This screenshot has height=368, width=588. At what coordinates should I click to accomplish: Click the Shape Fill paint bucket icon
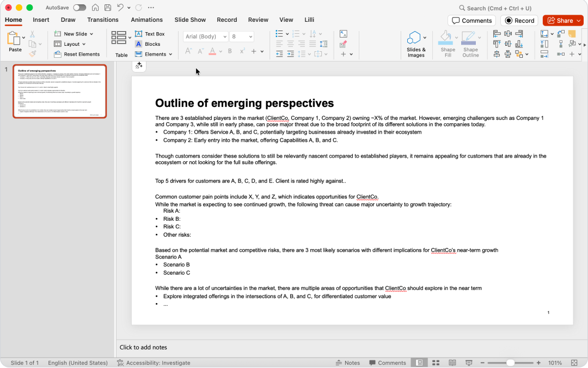[x=445, y=38]
